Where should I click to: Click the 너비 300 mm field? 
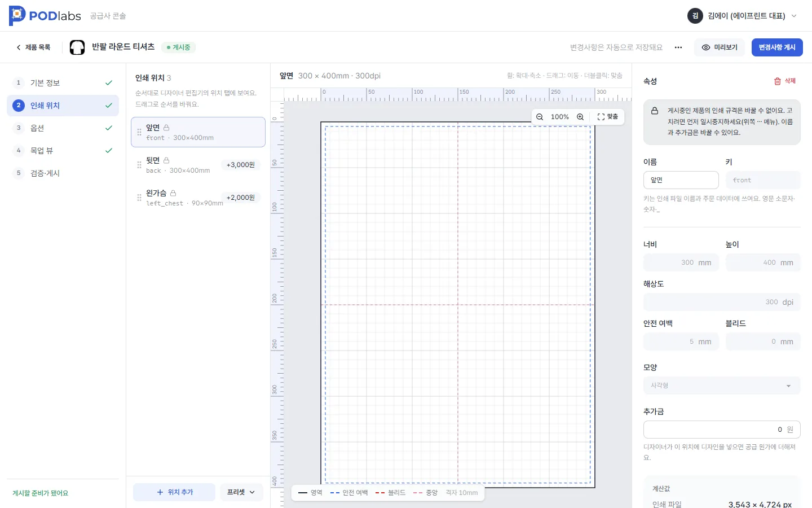(681, 262)
